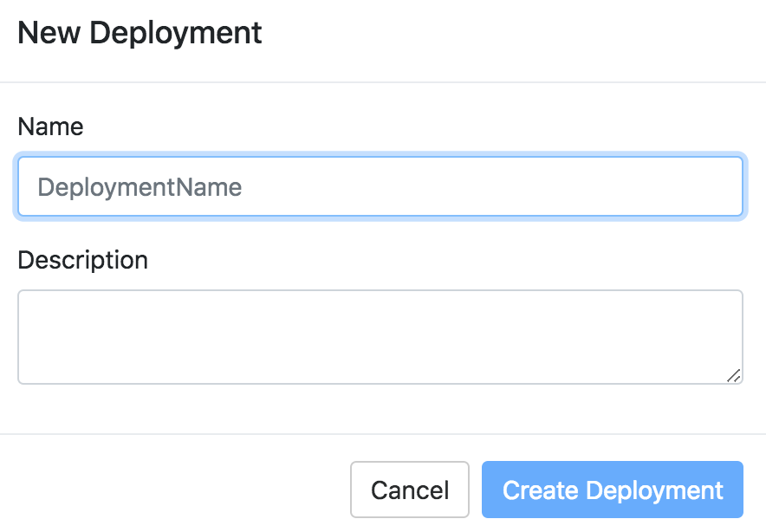766x532 pixels.
Task: Dismiss the dialog using Cancel
Action: coord(409,490)
